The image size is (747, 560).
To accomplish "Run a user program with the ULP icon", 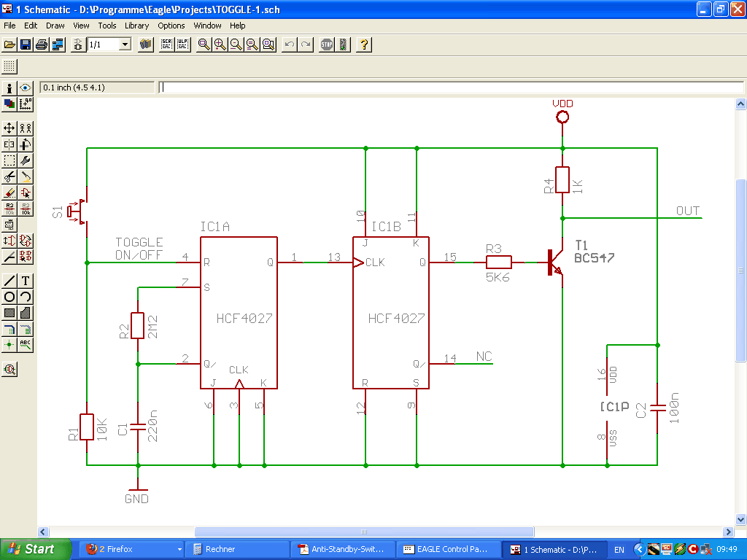I will (x=182, y=44).
